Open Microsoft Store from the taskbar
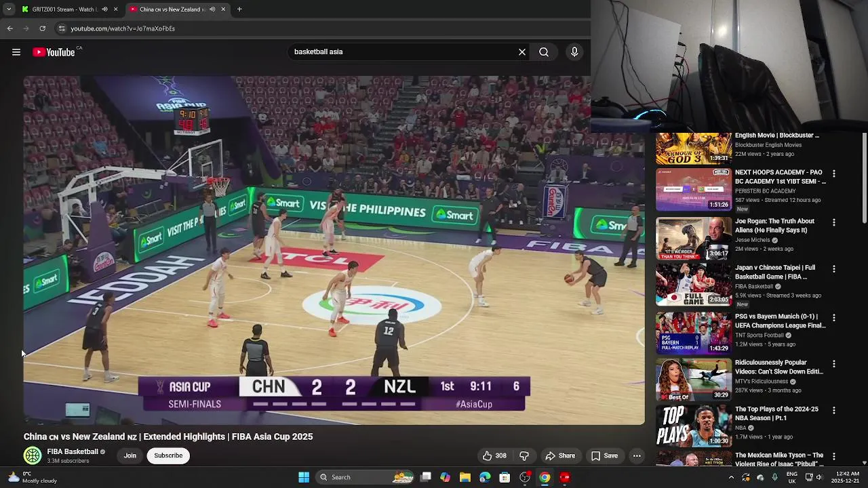Viewport: 868px width, 488px height. point(505,477)
